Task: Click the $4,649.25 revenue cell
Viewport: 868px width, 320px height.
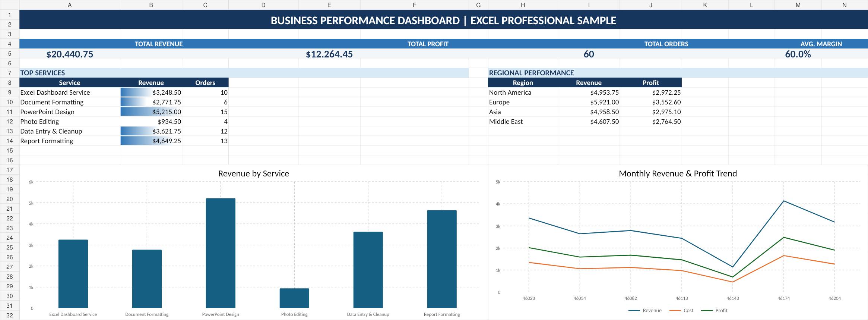Action: (151, 141)
